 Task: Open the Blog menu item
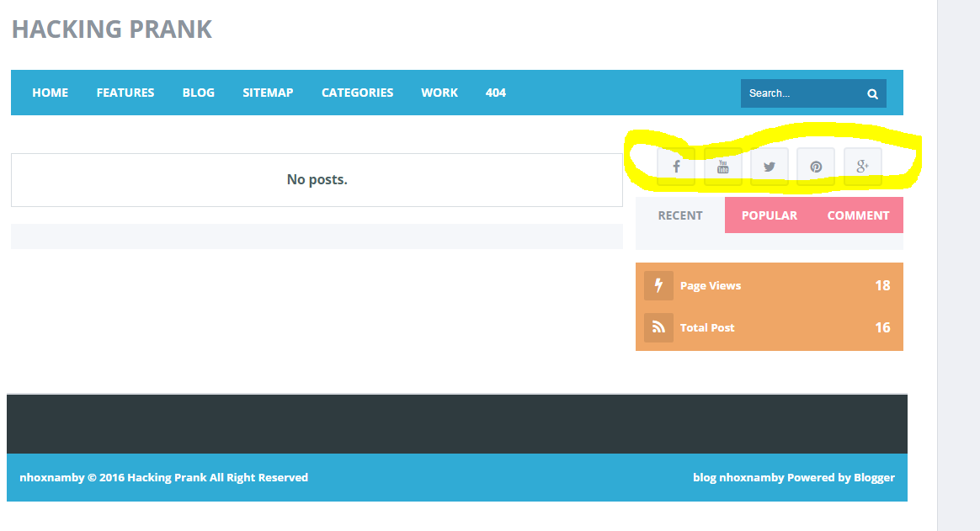(x=199, y=93)
